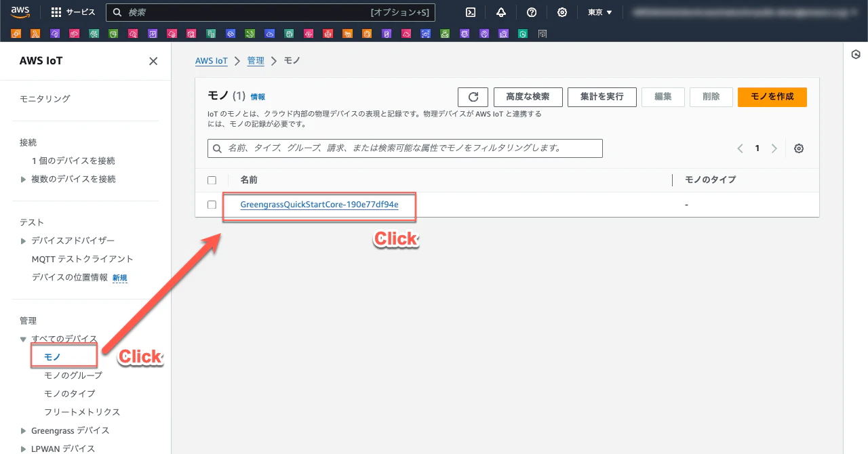Open the help question mark menu
This screenshot has width=868, height=454.
[x=532, y=12]
